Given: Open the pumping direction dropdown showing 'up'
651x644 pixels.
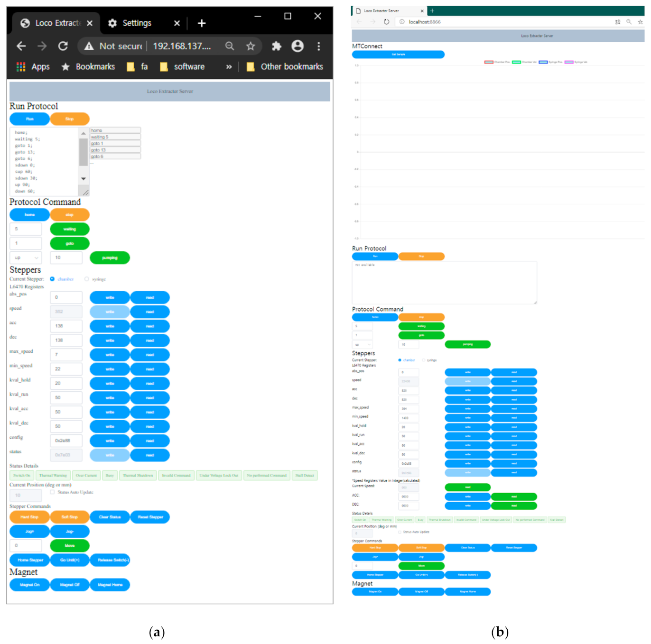Looking at the screenshot, I should pos(26,258).
